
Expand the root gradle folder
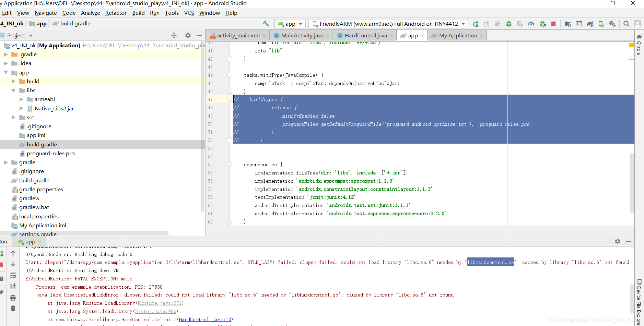click(6, 162)
